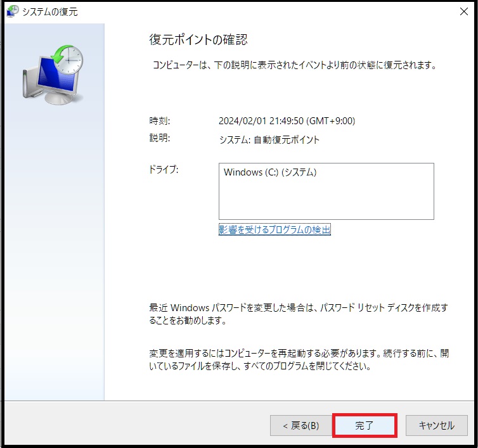This screenshot has width=478, height=448.
Task: Select Windows (C:) (システム) drive entry
Action: [x=270, y=172]
